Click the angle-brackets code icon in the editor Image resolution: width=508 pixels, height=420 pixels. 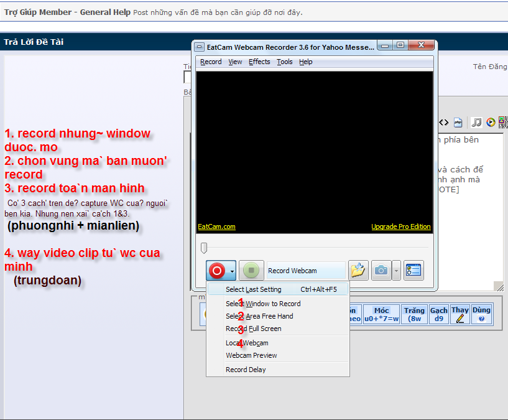tap(444, 122)
